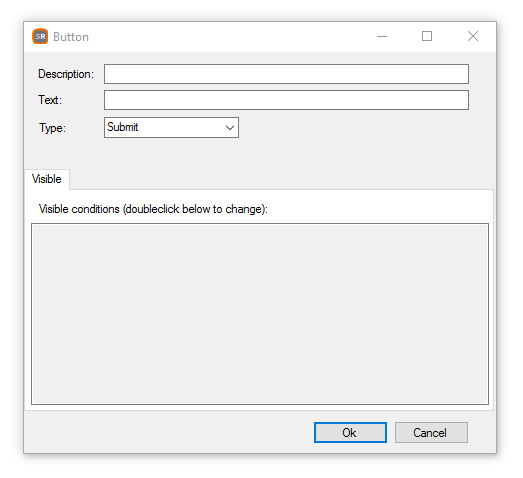Image resolution: width=523 pixels, height=478 pixels.
Task: Click the Description label
Action: pos(66,74)
